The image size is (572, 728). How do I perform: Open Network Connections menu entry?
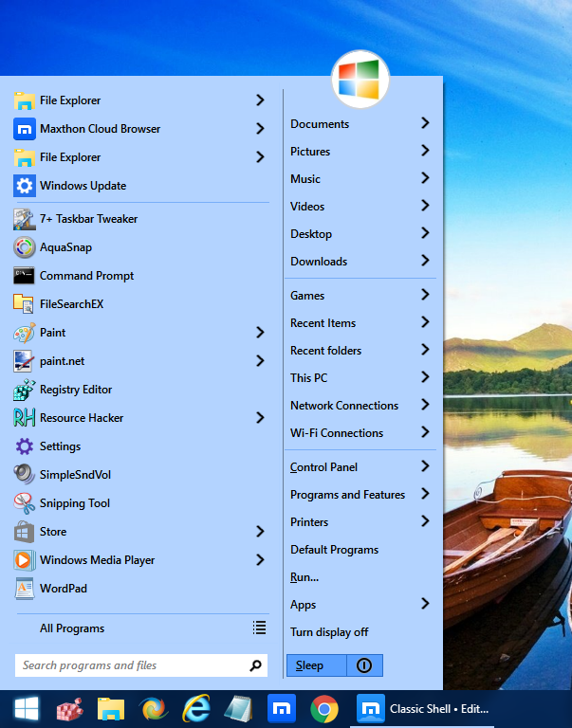[x=360, y=406]
